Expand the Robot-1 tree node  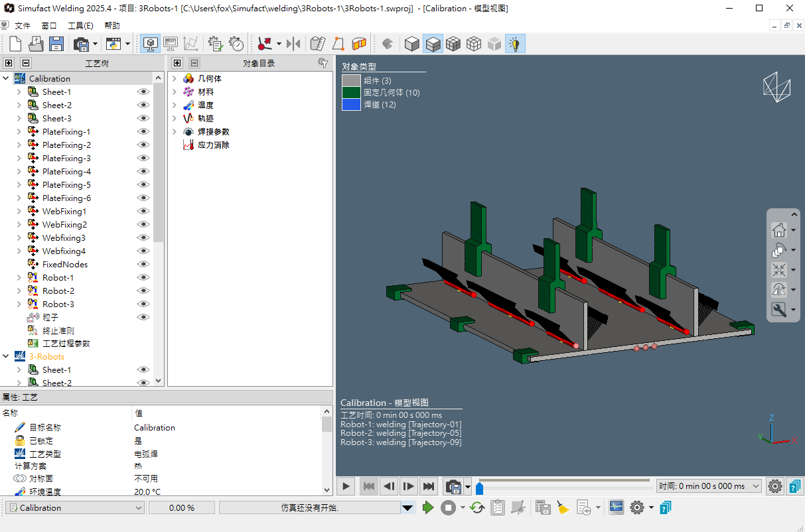coord(19,277)
